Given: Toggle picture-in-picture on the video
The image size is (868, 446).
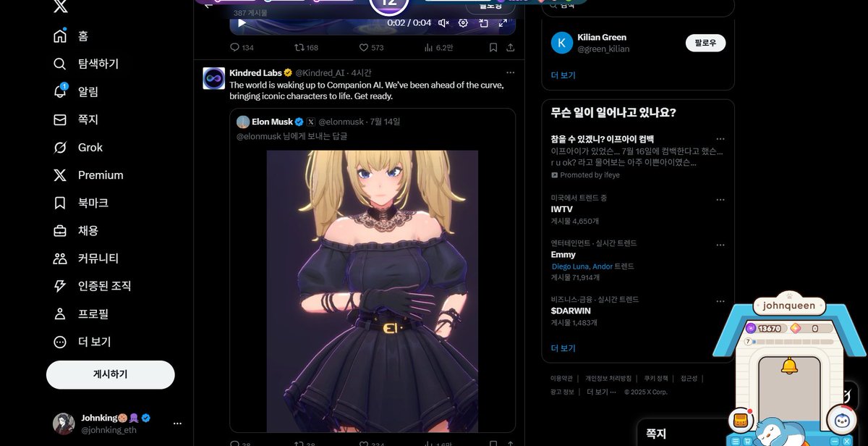Looking at the screenshot, I should tap(482, 22).
